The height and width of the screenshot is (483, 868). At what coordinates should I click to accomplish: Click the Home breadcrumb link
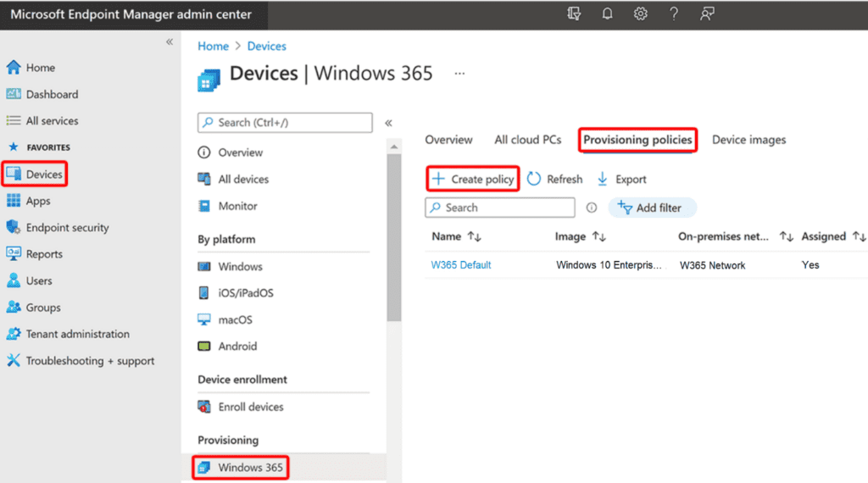click(213, 46)
